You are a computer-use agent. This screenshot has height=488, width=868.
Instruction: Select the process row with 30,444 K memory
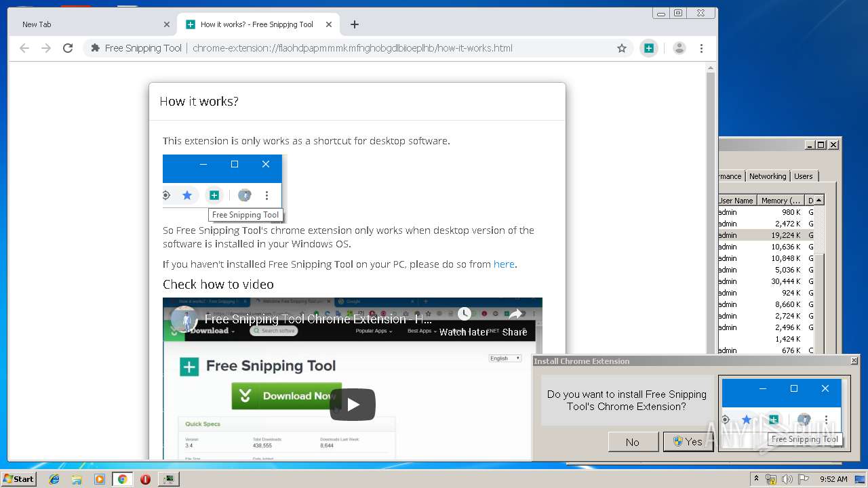click(766, 281)
